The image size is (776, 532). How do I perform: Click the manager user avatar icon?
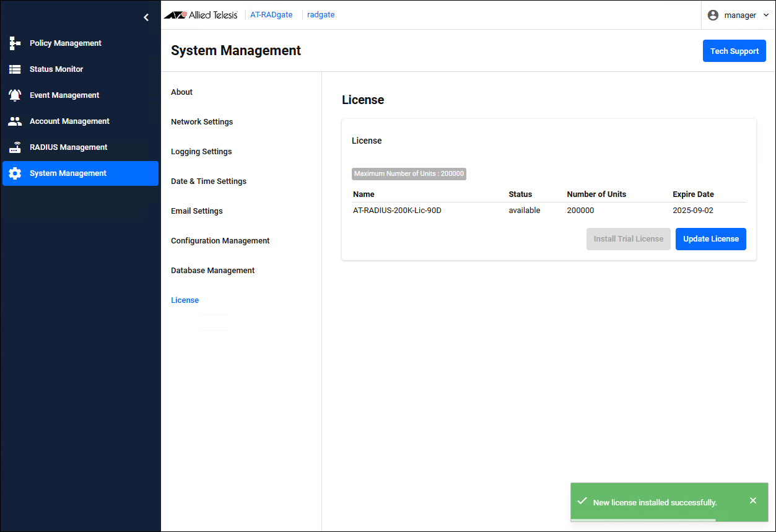tap(713, 15)
